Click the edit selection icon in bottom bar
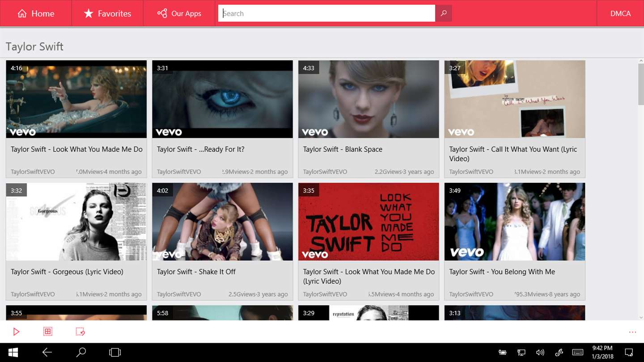The width and height of the screenshot is (644, 362). [80, 332]
